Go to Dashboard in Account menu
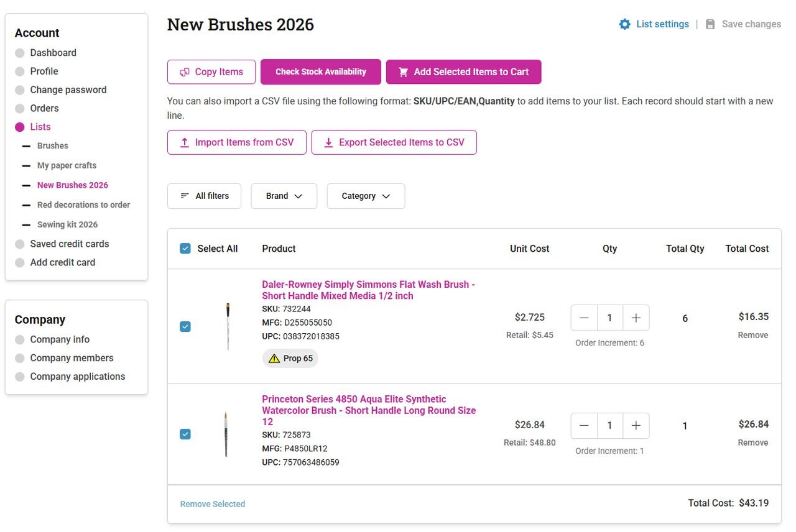This screenshot has height=532, width=796. [x=53, y=53]
